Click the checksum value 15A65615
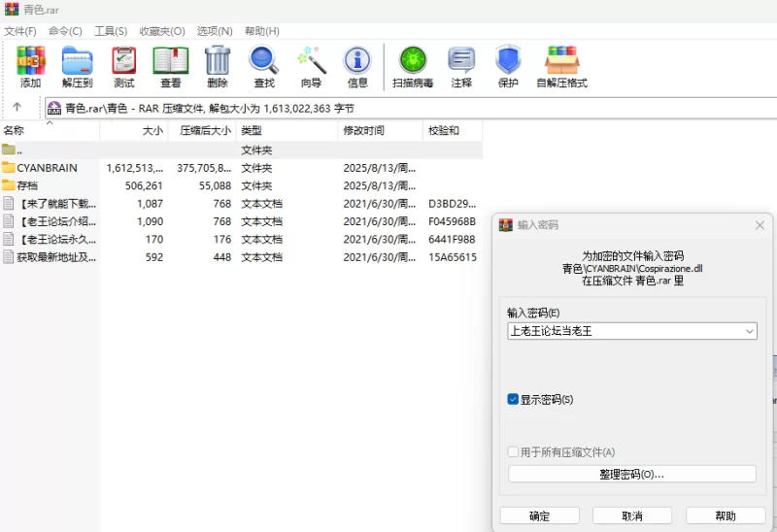Viewport: 777px width, 532px height. click(x=453, y=257)
